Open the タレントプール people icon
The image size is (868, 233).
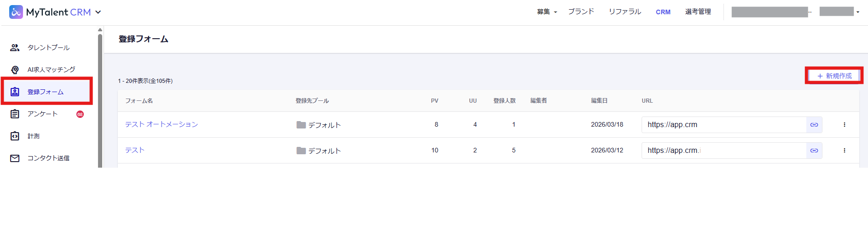tap(15, 47)
